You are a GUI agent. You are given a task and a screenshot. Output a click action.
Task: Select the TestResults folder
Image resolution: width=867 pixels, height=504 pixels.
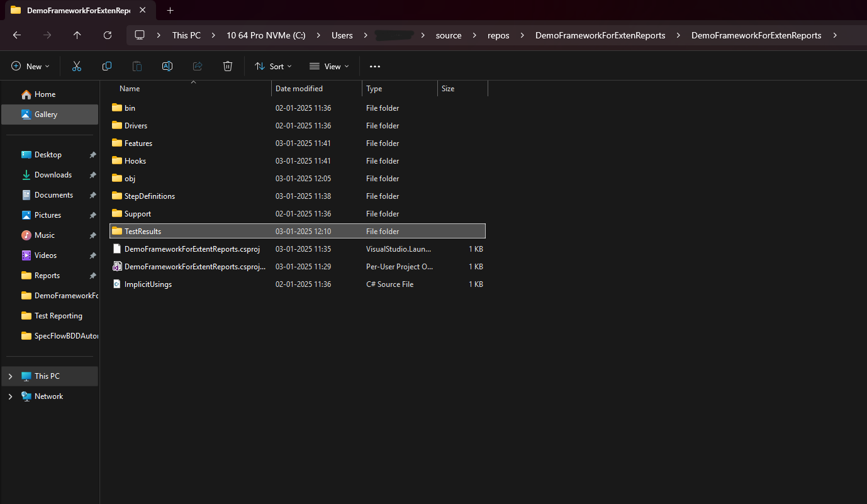pyautogui.click(x=298, y=232)
